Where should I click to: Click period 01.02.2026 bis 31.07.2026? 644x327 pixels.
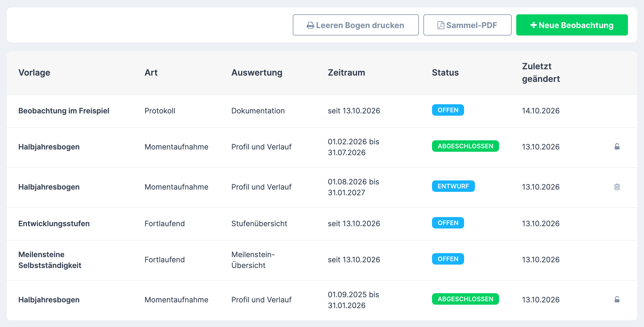point(354,147)
